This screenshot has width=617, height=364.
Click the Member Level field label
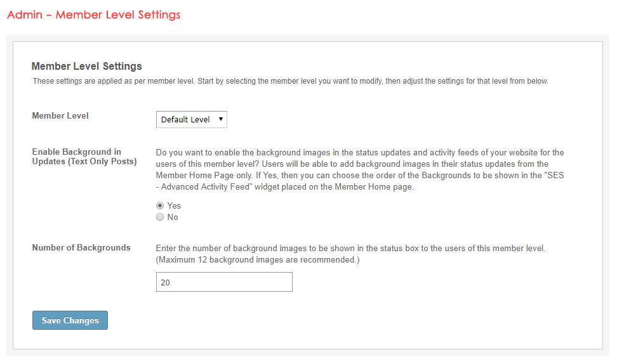click(60, 116)
